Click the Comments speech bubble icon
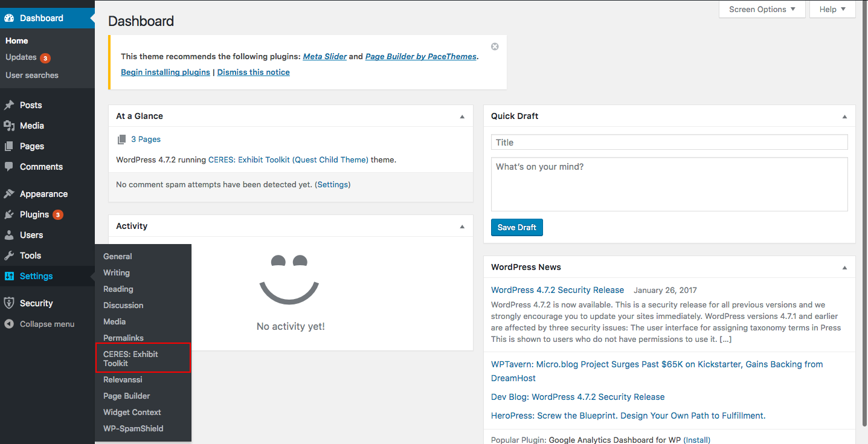This screenshot has width=868, height=444. pyautogui.click(x=9, y=167)
